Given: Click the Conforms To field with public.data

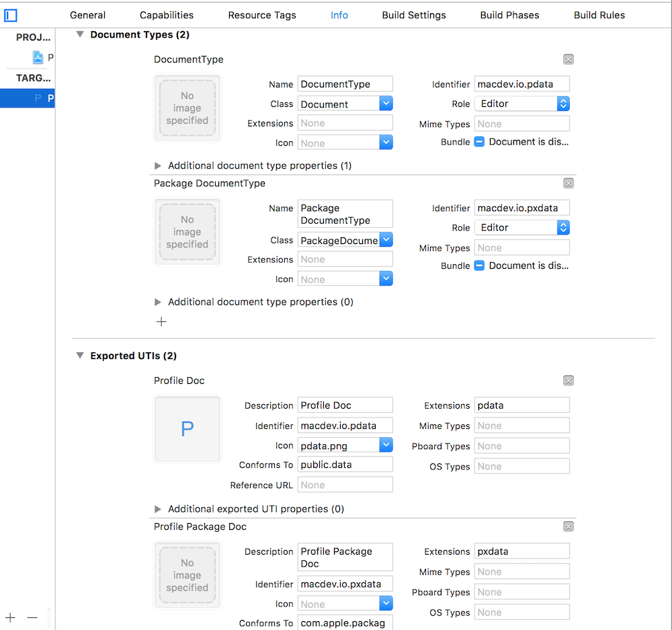Looking at the screenshot, I should pyautogui.click(x=345, y=465).
